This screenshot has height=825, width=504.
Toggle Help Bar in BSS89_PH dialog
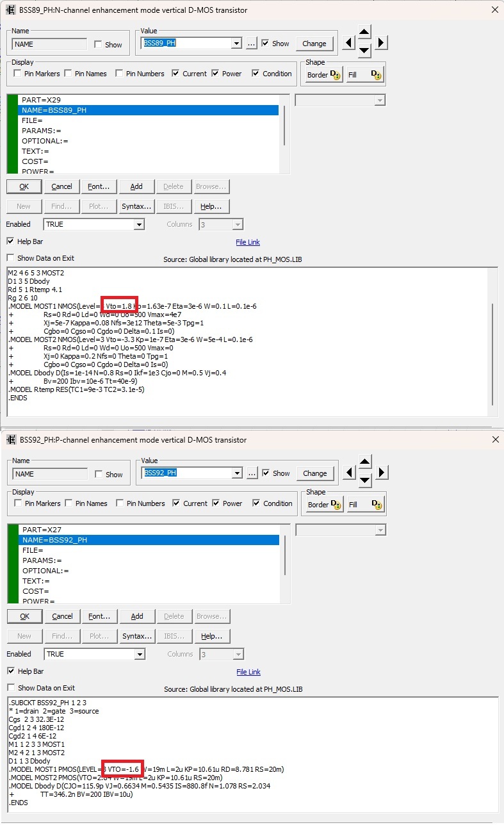(10, 241)
